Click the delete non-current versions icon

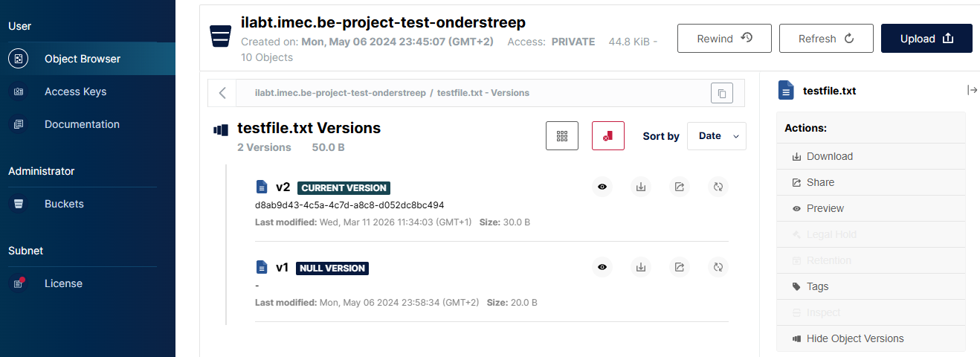pos(608,136)
